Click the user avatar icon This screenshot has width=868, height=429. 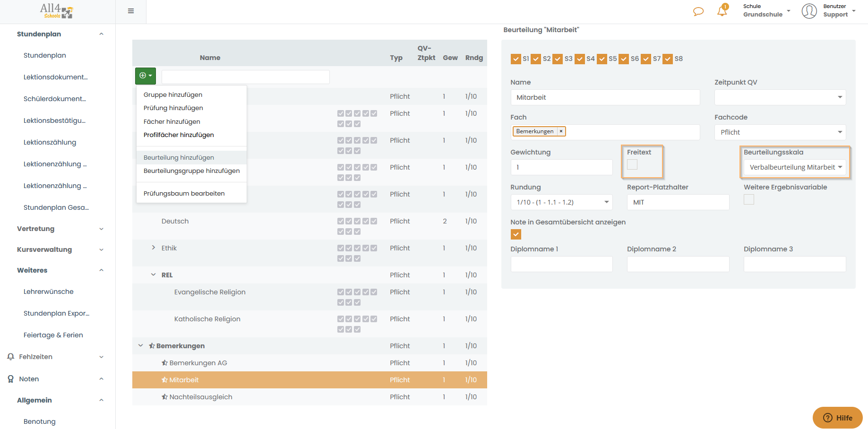coord(809,11)
